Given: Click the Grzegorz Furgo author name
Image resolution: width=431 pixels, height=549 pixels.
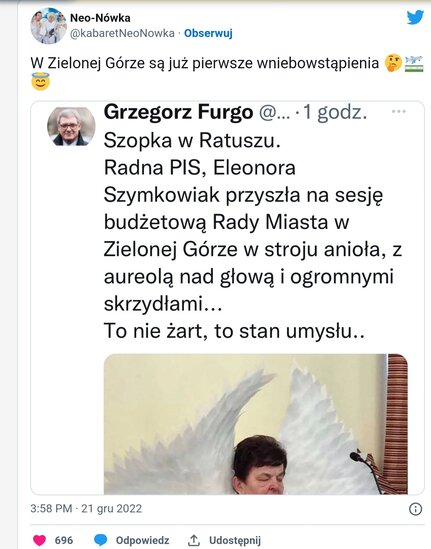Looking at the screenshot, I should point(179,112).
